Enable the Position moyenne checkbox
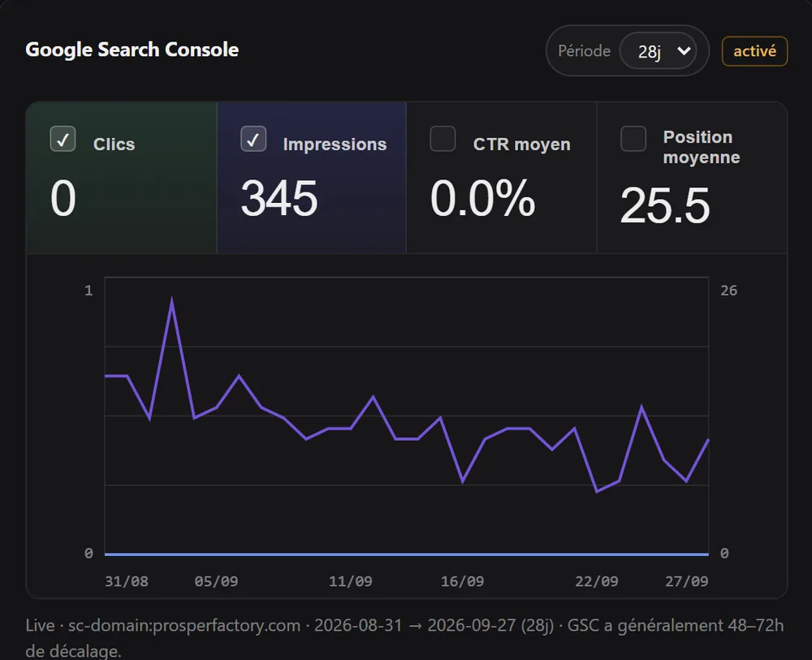Viewport: 812px width, 660px height. coord(633,139)
